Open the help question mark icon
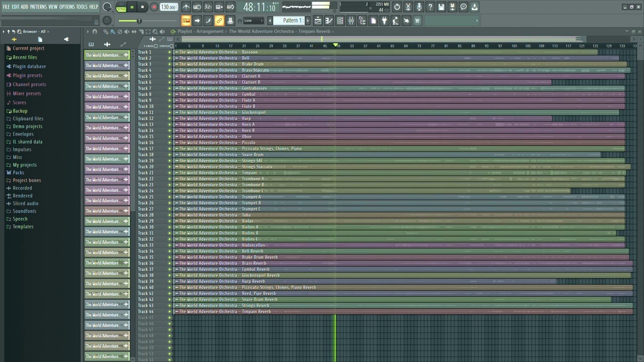The width and height of the screenshot is (644, 362). click(x=430, y=7)
